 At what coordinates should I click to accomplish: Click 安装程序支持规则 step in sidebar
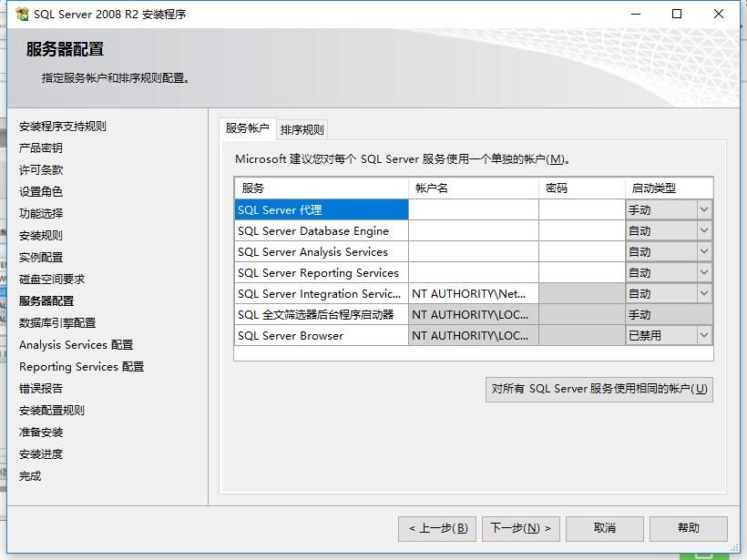pos(63,127)
